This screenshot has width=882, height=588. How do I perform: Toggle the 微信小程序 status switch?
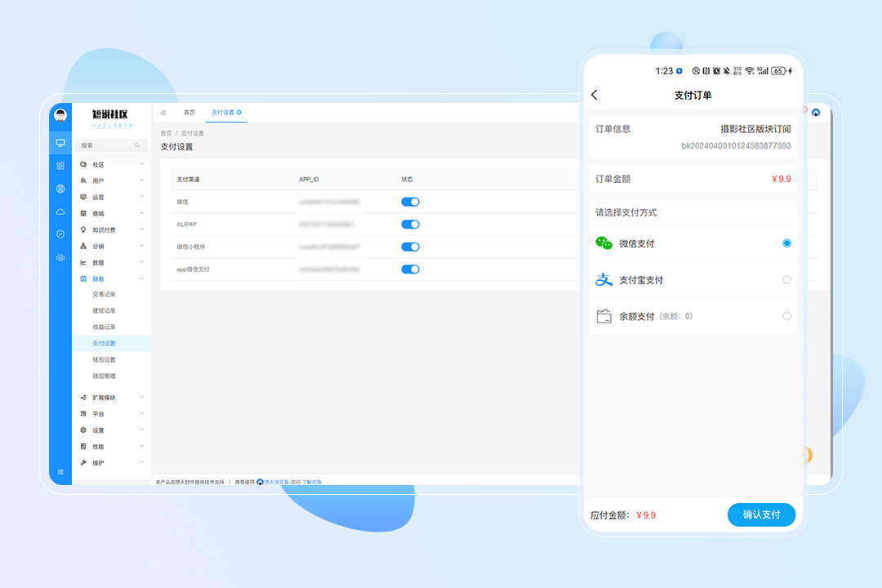[x=410, y=247]
